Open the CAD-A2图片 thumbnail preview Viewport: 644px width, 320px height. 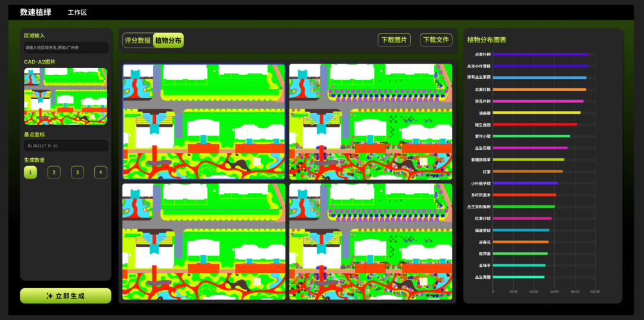point(66,96)
